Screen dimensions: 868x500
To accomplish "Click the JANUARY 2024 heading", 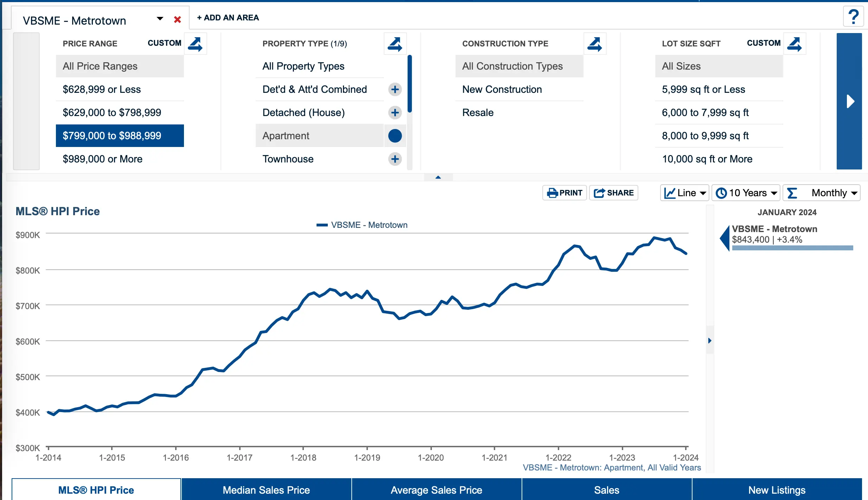I will coord(787,212).
